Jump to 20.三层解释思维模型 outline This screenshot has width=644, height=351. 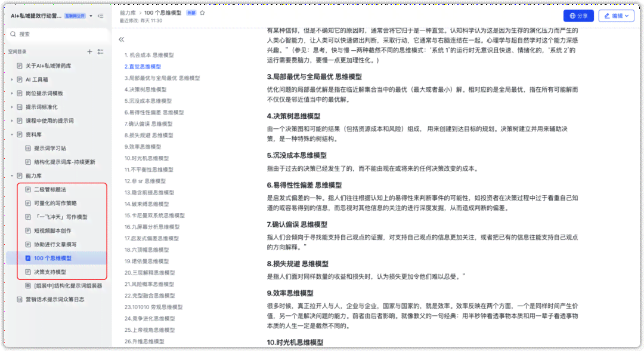(x=150, y=273)
